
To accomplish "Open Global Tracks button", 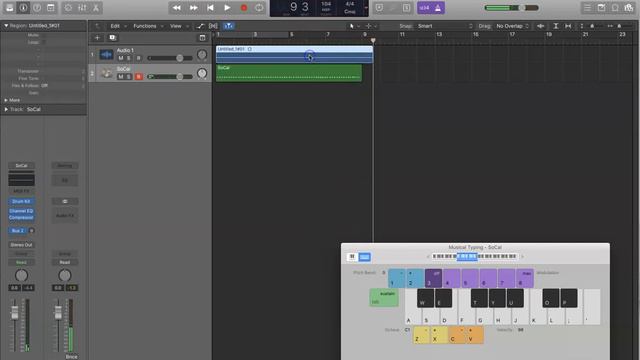I will pyautogui.click(x=202, y=38).
